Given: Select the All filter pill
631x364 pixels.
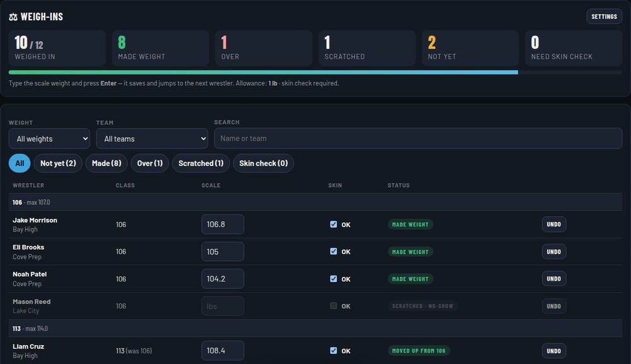Looking at the screenshot, I should pos(20,163).
